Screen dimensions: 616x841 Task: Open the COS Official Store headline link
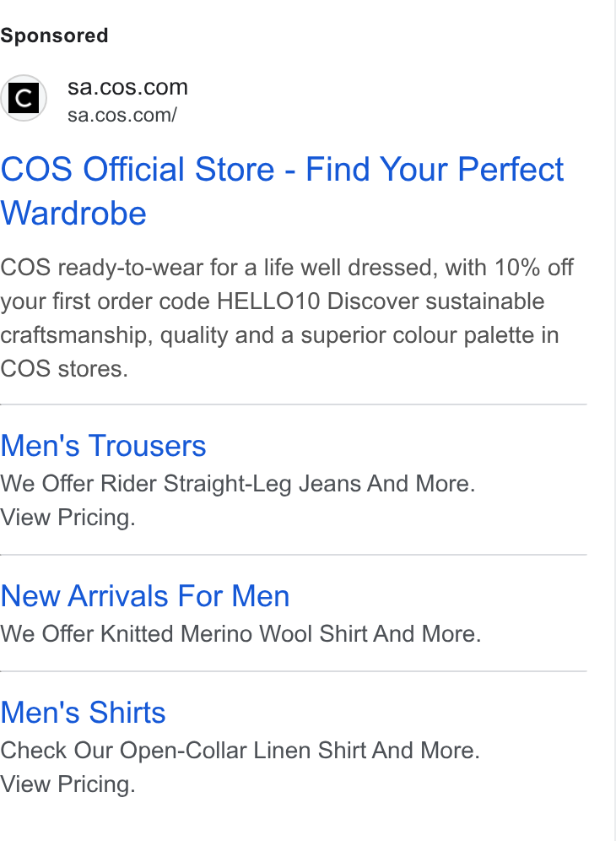point(282,191)
